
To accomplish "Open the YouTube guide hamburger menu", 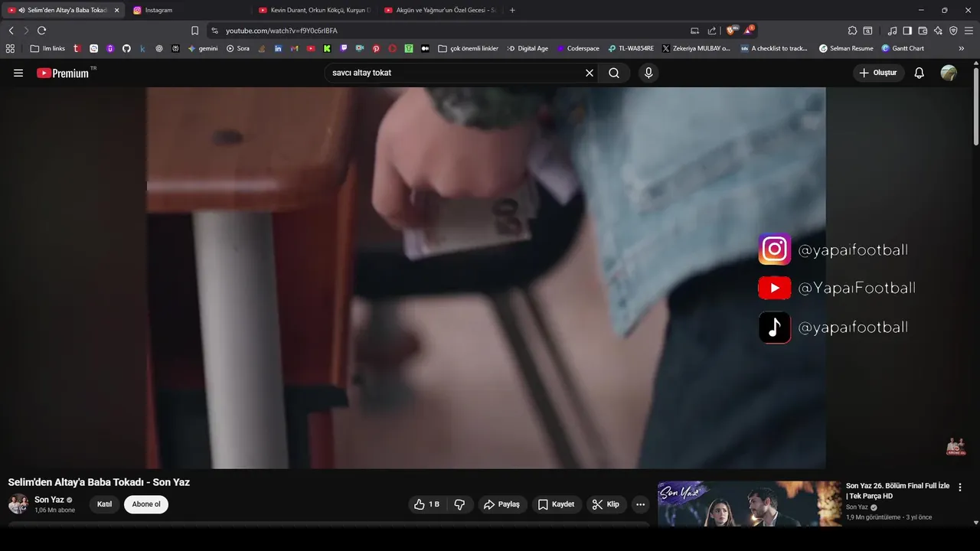I will pyautogui.click(x=18, y=73).
